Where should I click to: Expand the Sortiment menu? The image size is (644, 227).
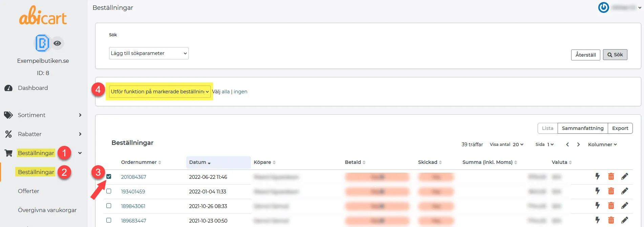coord(43,115)
